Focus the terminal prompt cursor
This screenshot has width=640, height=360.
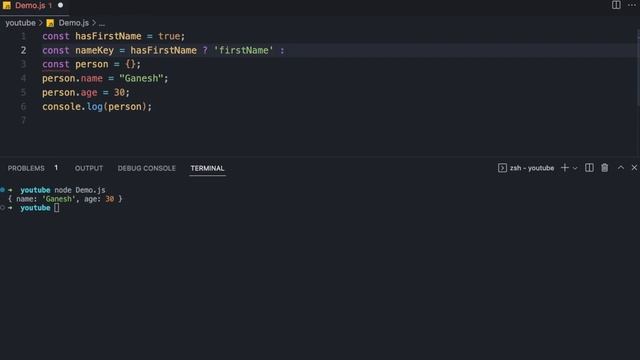(56, 208)
